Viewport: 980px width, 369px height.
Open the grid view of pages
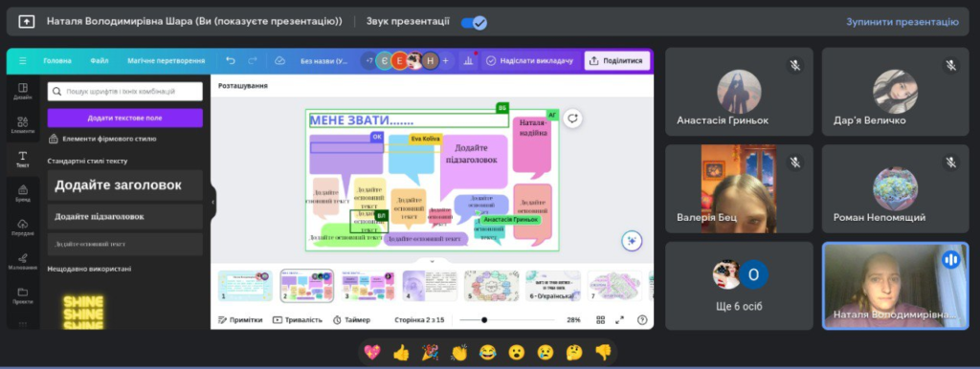click(x=601, y=319)
